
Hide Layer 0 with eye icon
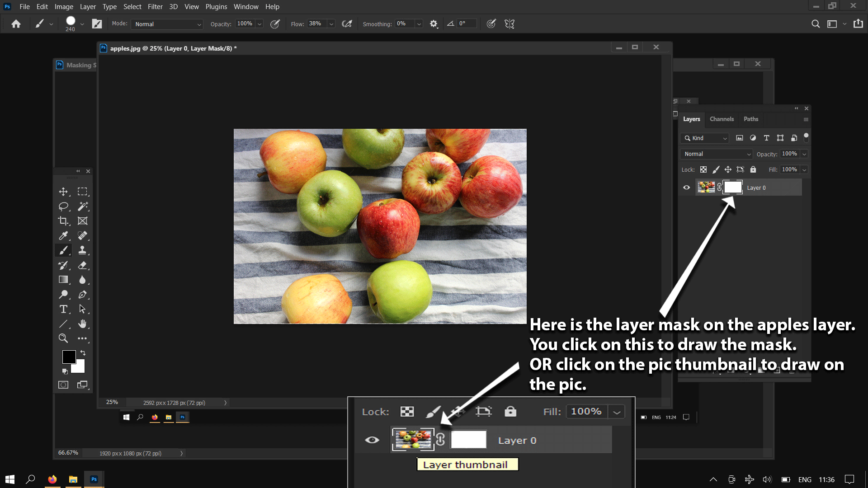[686, 188]
